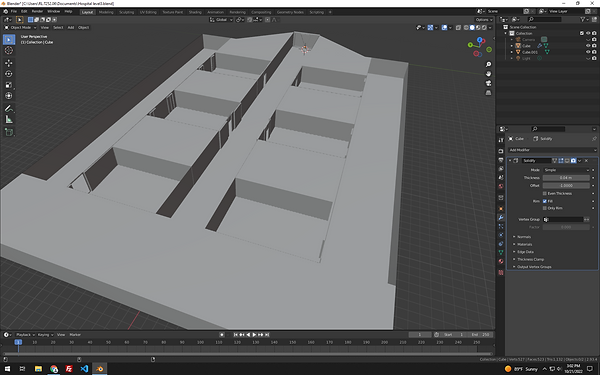Screen dimensions: 600x375
Task: Toggle the Fill rim checkbox
Action: [x=545, y=201]
